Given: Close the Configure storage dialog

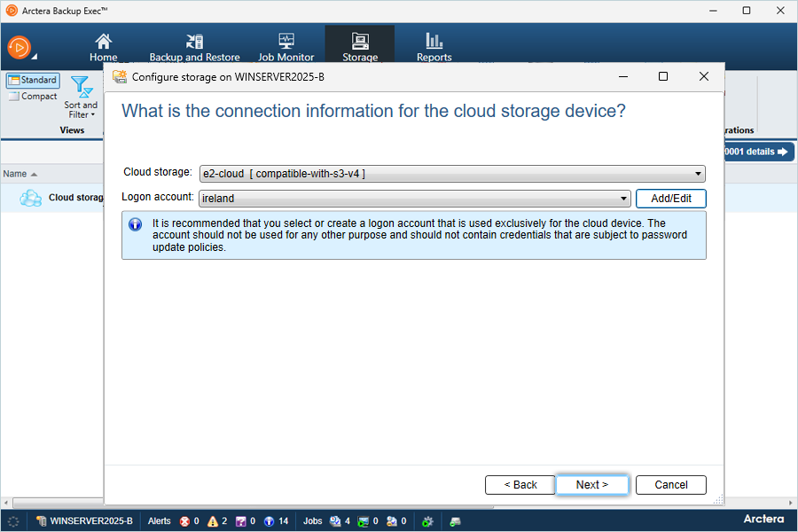Looking at the screenshot, I should [x=704, y=76].
